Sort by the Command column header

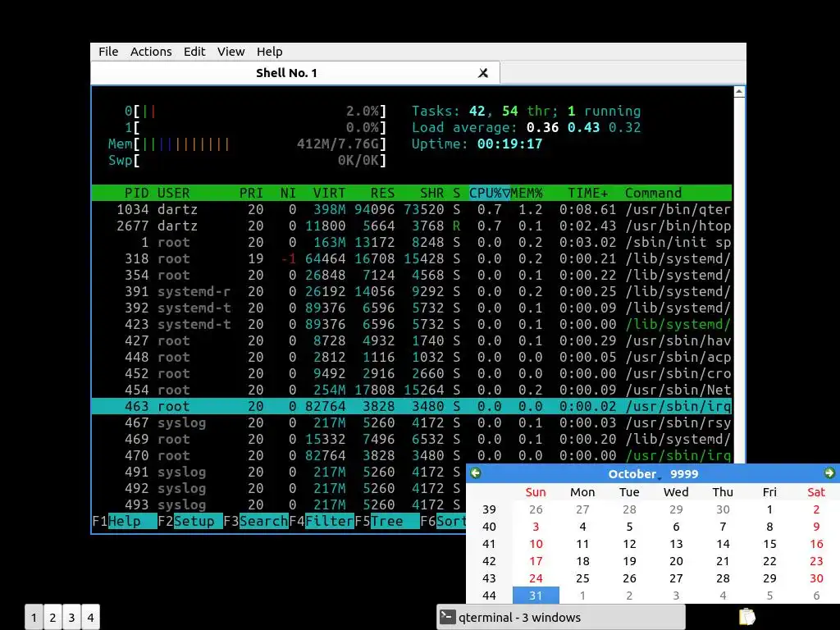click(x=654, y=193)
